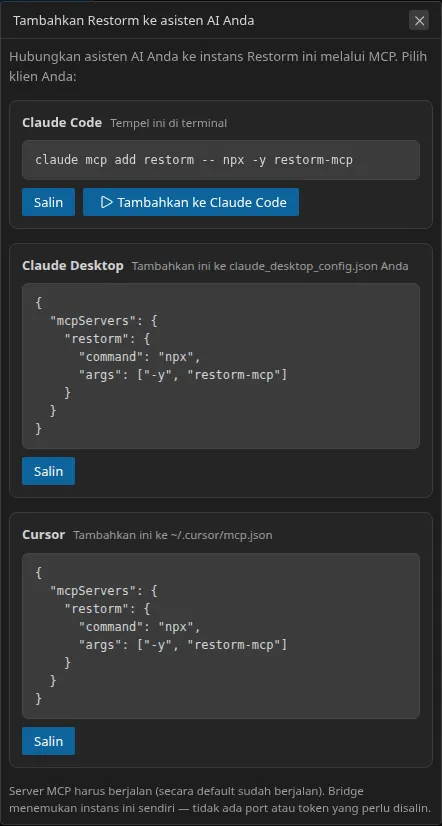The image size is (442, 826).
Task: Click the "args" line in Cursor code block
Action: pos(183,645)
